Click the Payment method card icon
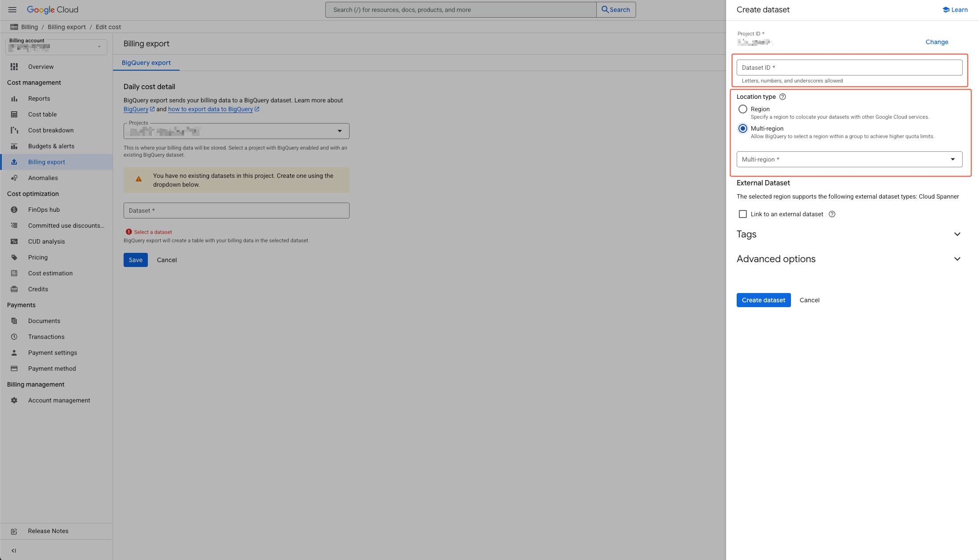This screenshot has width=979, height=560. coord(14,368)
